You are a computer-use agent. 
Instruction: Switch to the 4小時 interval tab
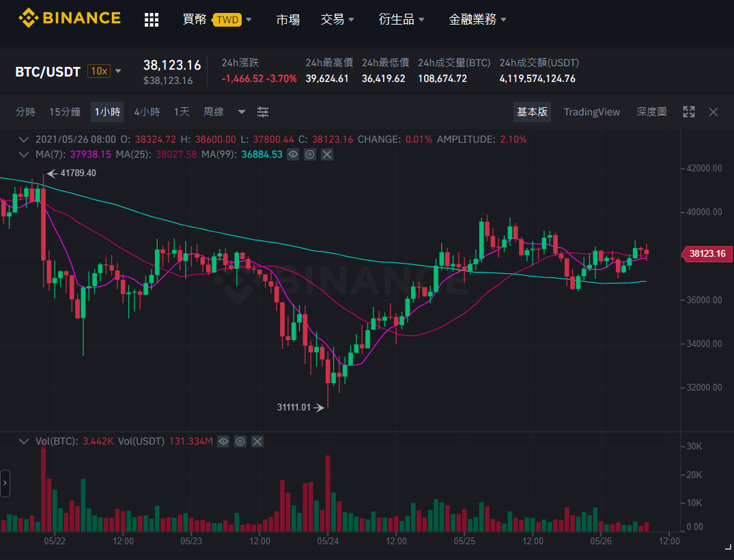147,112
